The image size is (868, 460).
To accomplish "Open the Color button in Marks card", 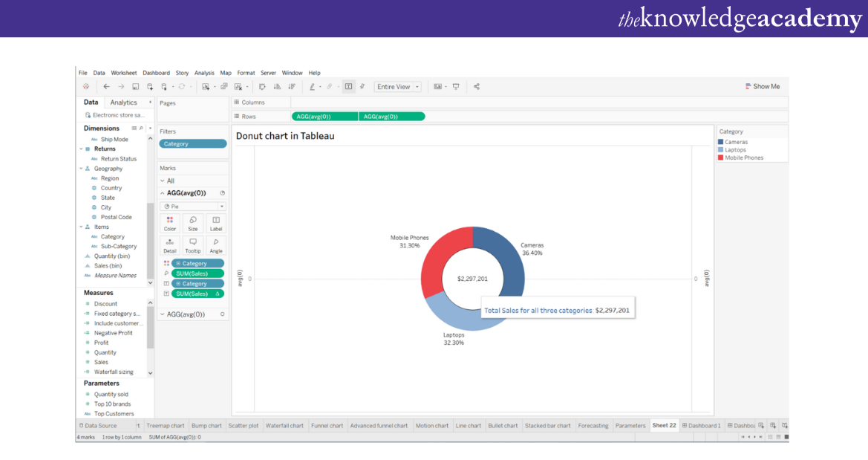I will (x=170, y=223).
